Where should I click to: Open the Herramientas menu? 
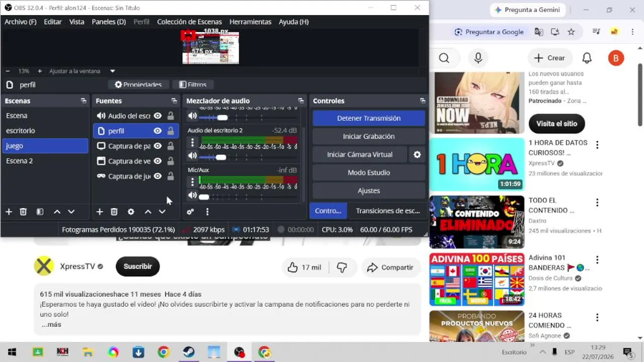(x=251, y=22)
